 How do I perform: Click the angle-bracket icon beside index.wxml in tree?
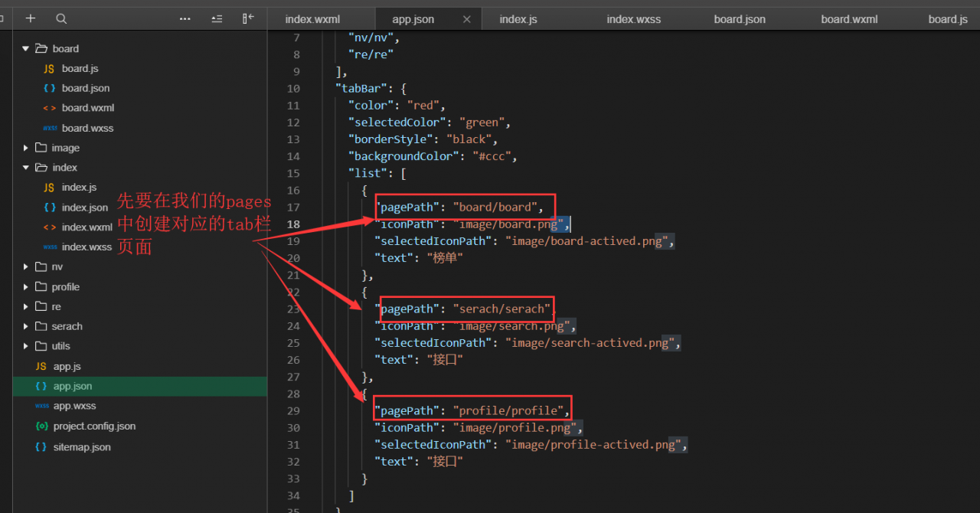49,227
